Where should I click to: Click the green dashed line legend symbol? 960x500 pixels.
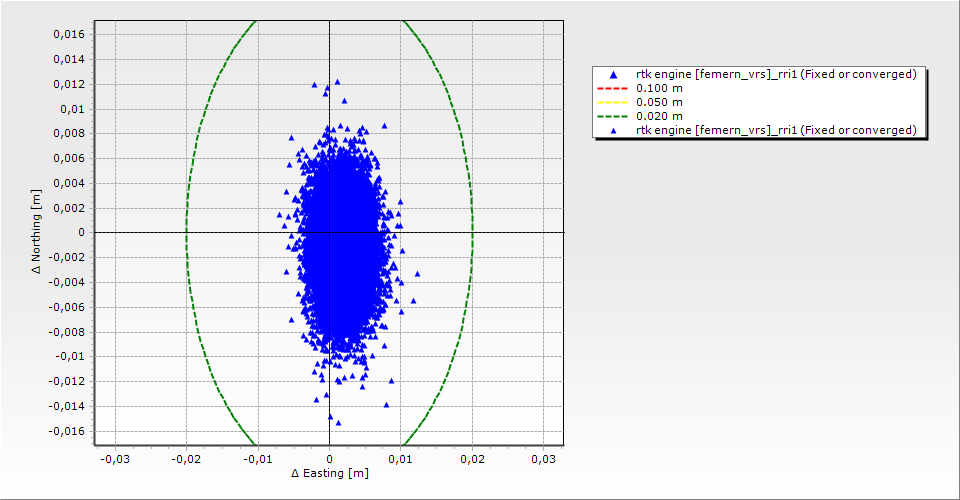pyautogui.click(x=614, y=117)
